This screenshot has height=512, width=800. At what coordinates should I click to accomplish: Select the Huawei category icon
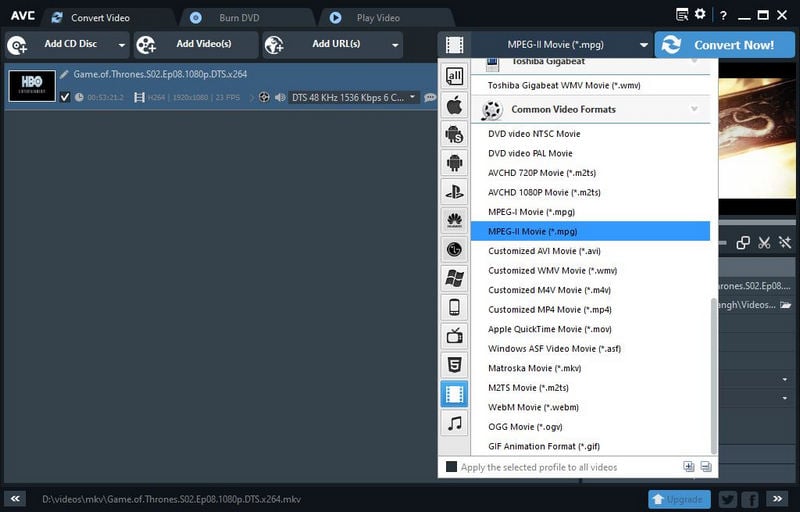pos(454,220)
